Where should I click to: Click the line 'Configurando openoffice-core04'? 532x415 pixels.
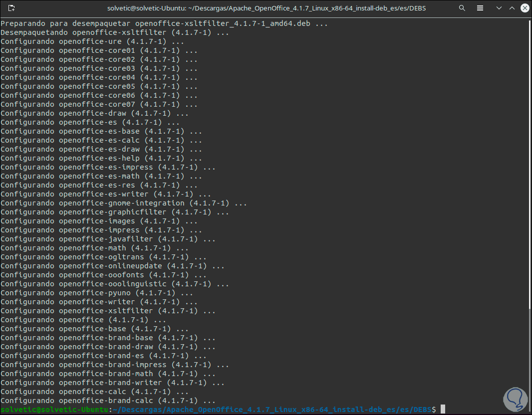click(x=99, y=77)
